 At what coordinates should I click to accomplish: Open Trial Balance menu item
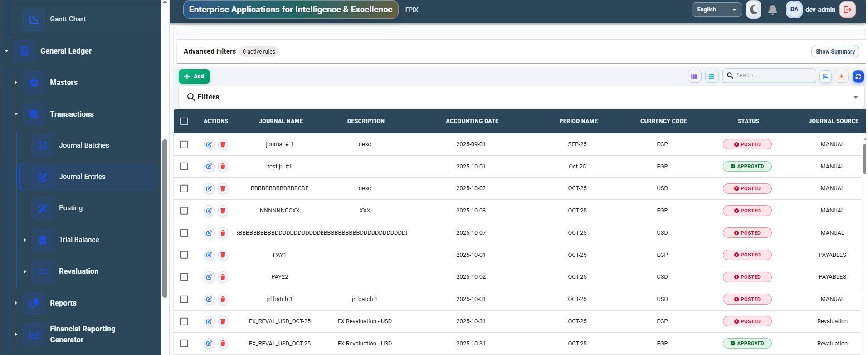click(79, 240)
